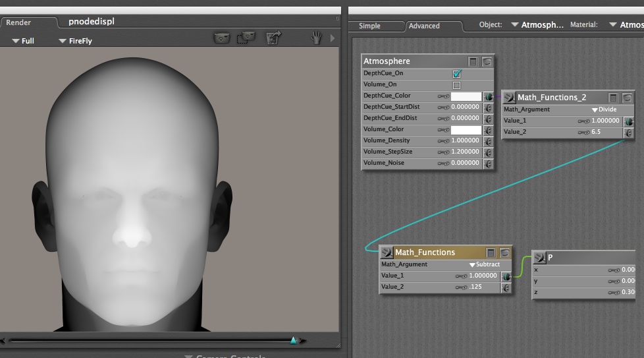Click the DepthCue_StartDist animation key icon
Screen dimensions: 644x358
[x=443, y=107]
